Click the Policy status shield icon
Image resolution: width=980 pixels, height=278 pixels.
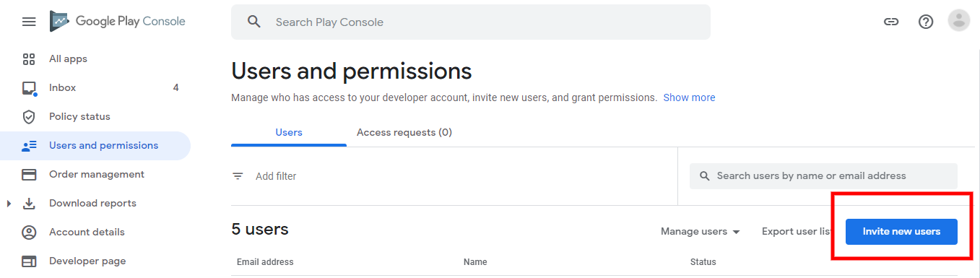[29, 116]
